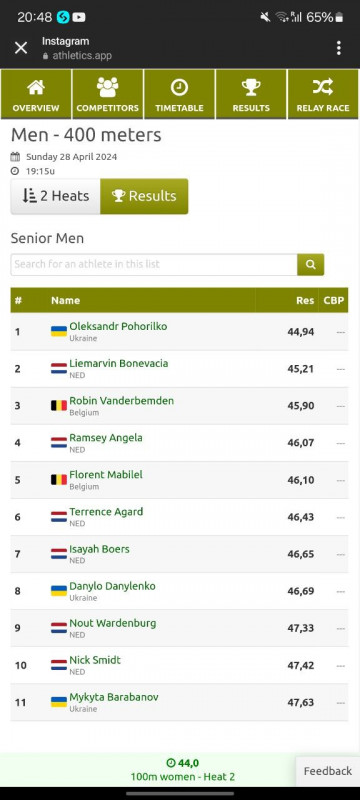Image resolution: width=360 pixels, height=800 pixels.
Task: Select the Results toggle button
Action: (144, 196)
